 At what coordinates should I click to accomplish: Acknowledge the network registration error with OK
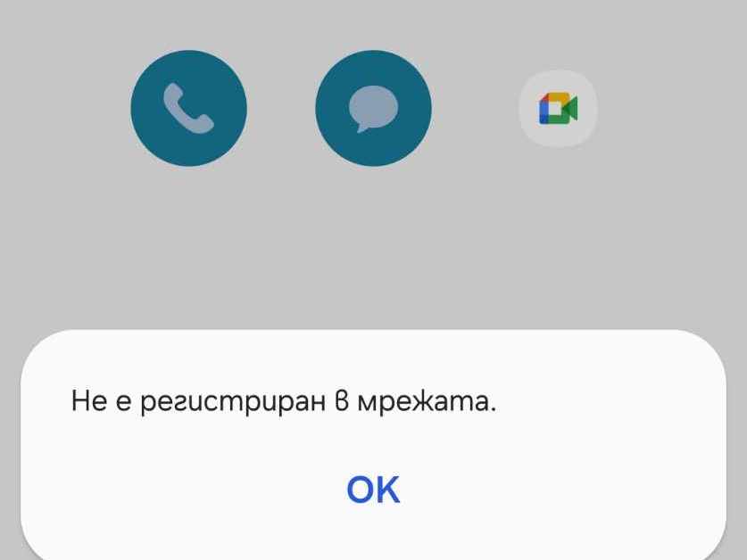(x=373, y=489)
